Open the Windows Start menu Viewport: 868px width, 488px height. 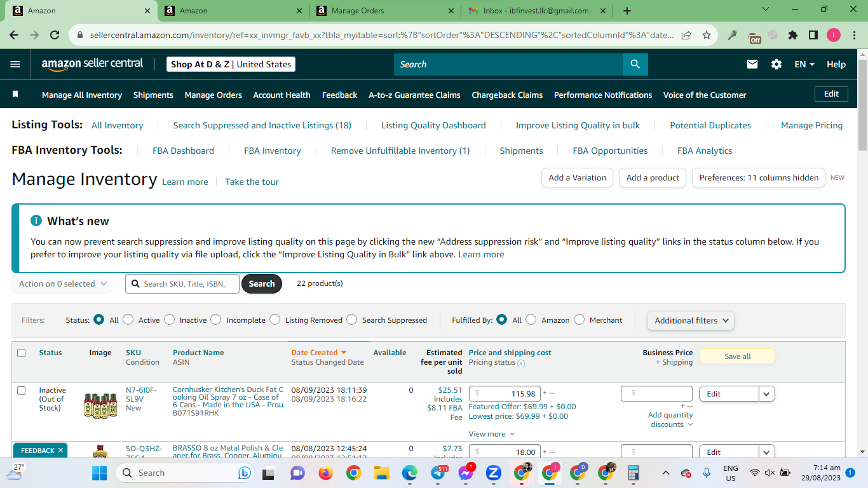[100, 473]
